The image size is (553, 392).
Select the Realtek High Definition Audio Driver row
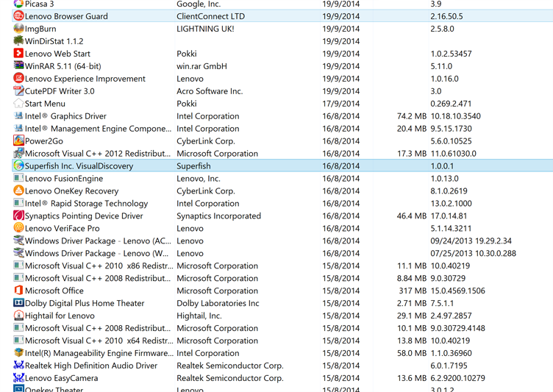90,366
